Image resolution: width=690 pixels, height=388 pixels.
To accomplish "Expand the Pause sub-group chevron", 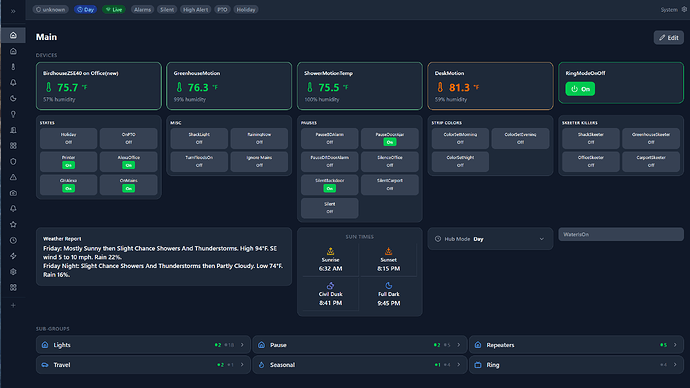I will tap(459, 345).
